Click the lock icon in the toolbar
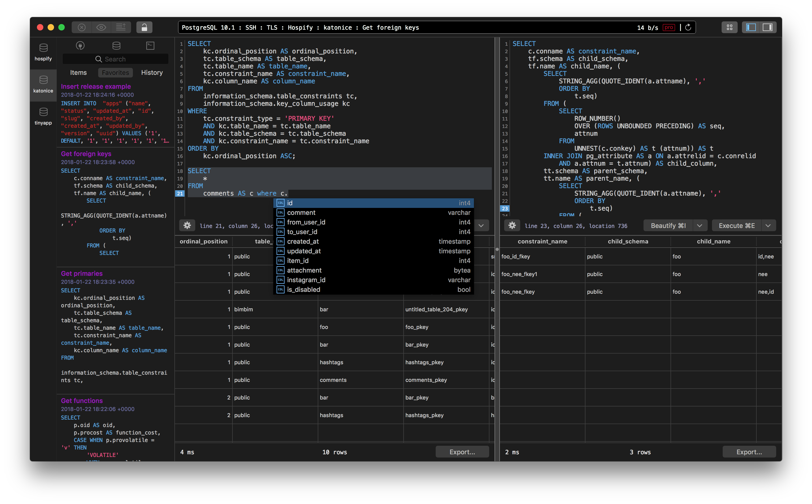 point(144,27)
